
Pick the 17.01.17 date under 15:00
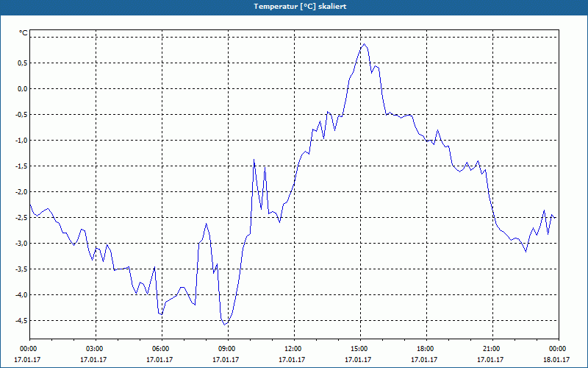click(358, 360)
